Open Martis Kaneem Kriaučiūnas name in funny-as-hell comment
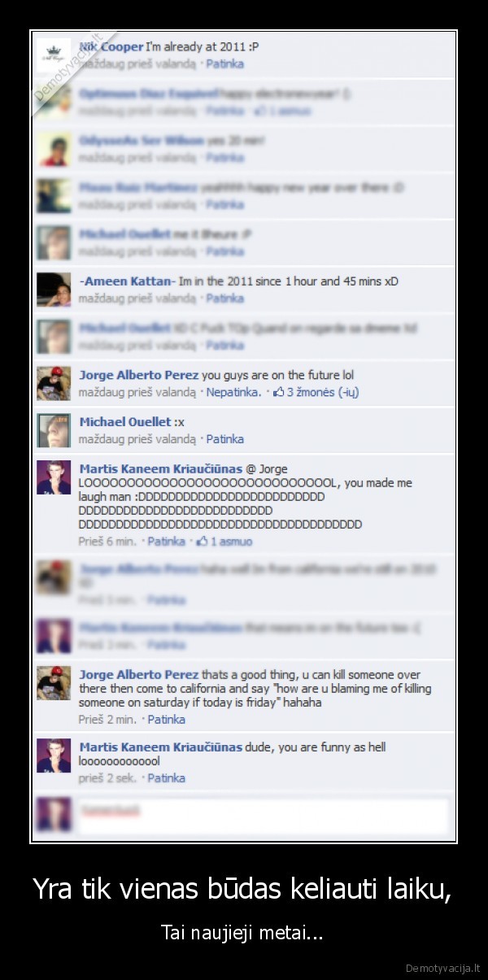488x980 pixels. pos(161,747)
